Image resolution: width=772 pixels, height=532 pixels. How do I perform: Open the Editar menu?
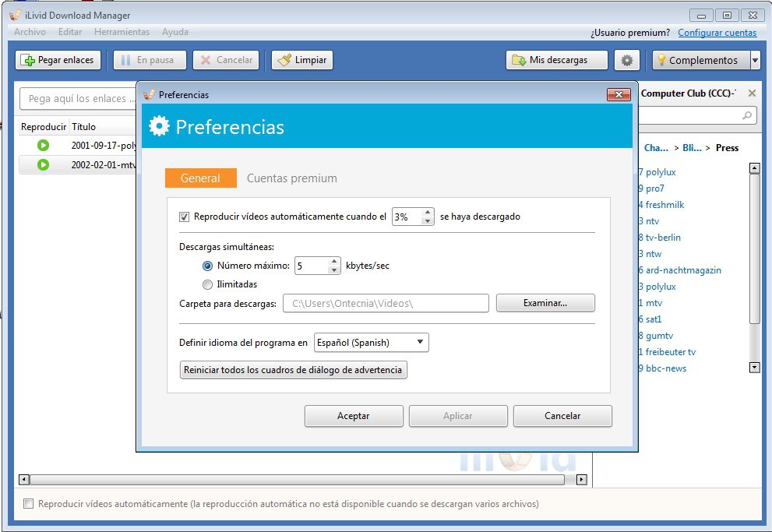pos(70,32)
